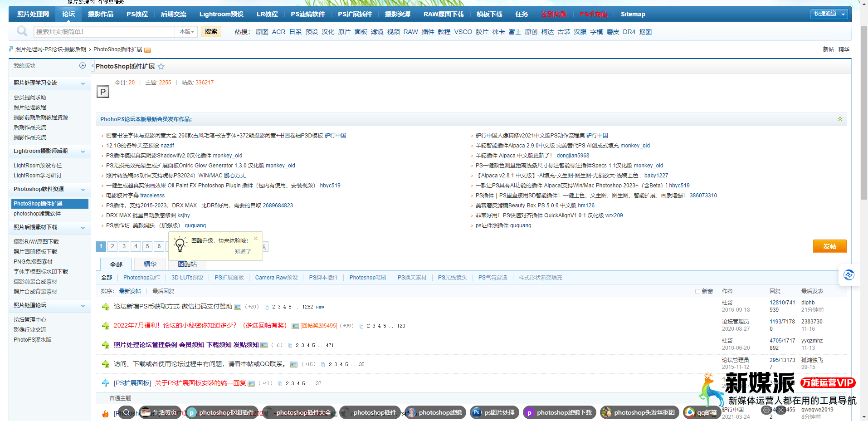The height and width of the screenshot is (421, 868).
Task: Collapse the latest member posts panel
Action: click(x=840, y=119)
